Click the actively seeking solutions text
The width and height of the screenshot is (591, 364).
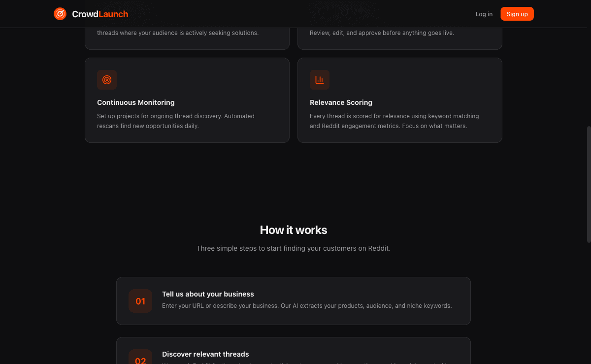(x=178, y=33)
